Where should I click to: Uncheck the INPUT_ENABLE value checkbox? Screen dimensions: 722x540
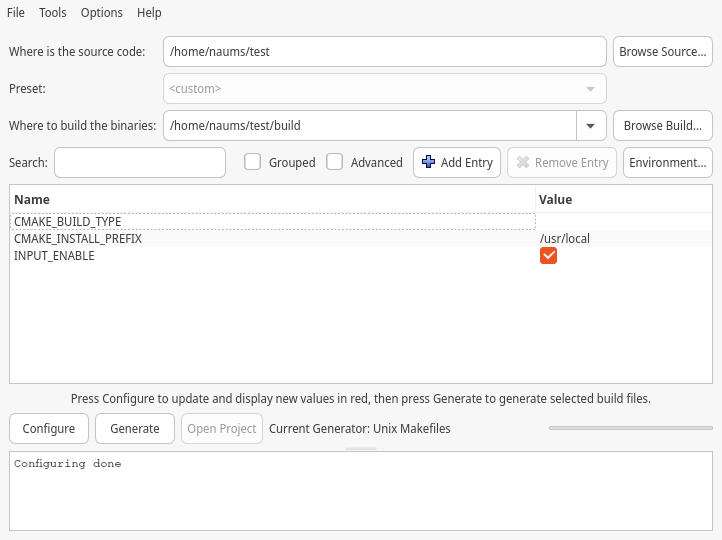click(x=548, y=256)
